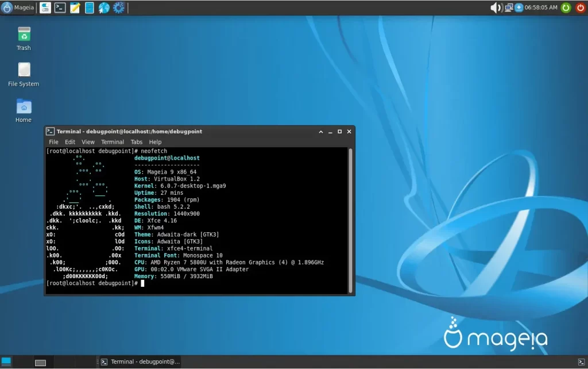588x369 pixels.
Task: Open the blue gear control center icon
Action: click(119, 7)
